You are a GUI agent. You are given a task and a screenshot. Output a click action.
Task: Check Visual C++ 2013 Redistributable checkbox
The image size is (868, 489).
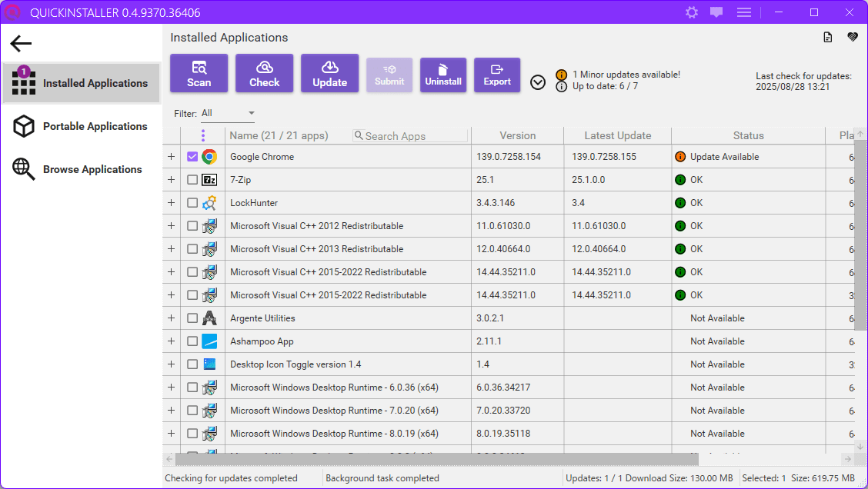[192, 249]
